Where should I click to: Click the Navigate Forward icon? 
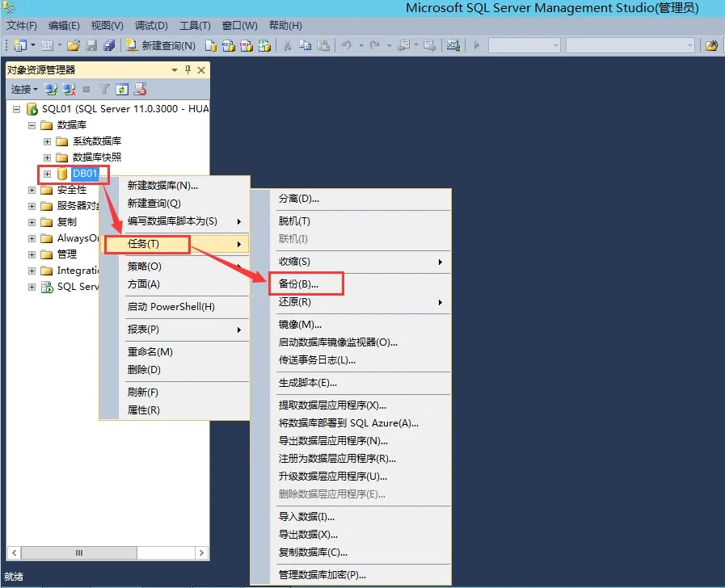429,45
